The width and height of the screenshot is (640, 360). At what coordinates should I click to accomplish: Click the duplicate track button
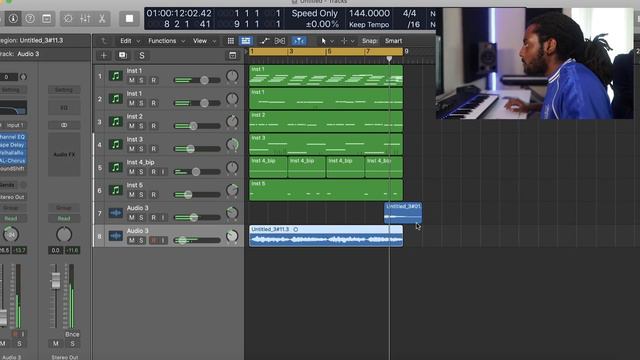122,56
